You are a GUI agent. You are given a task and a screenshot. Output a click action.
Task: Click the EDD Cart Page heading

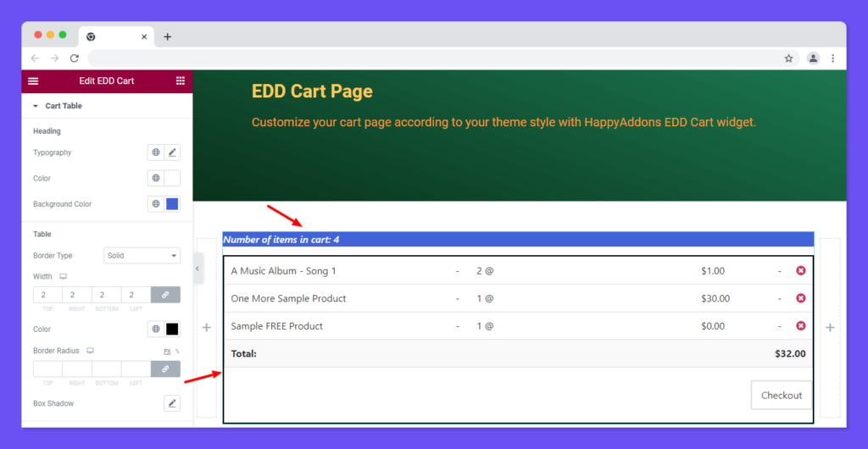(x=312, y=91)
